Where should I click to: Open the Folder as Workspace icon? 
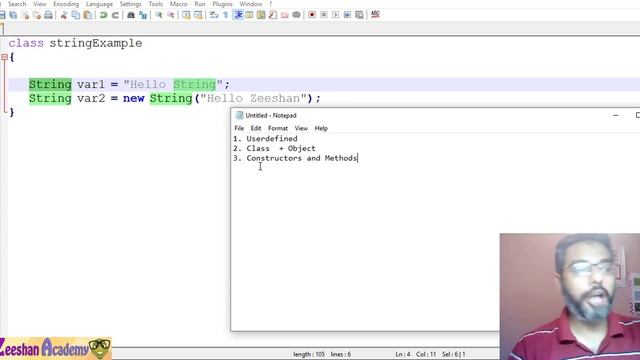(284, 15)
